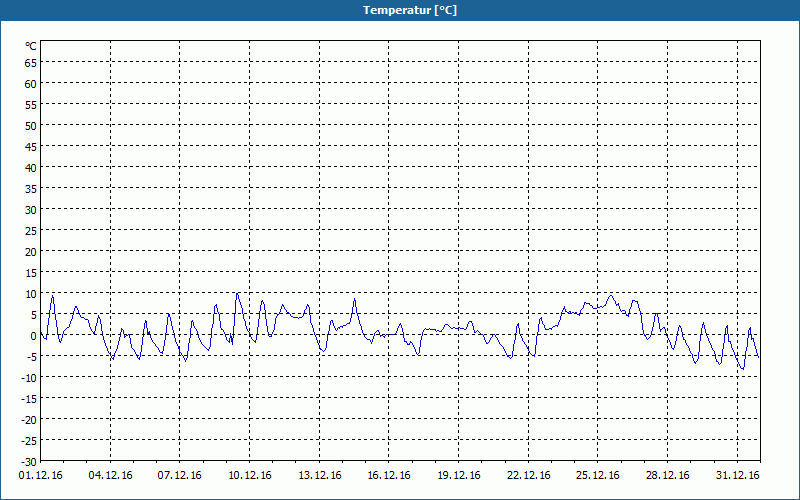Click the 65 value on the temperature axis
800x500 pixels.
(x=31, y=63)
